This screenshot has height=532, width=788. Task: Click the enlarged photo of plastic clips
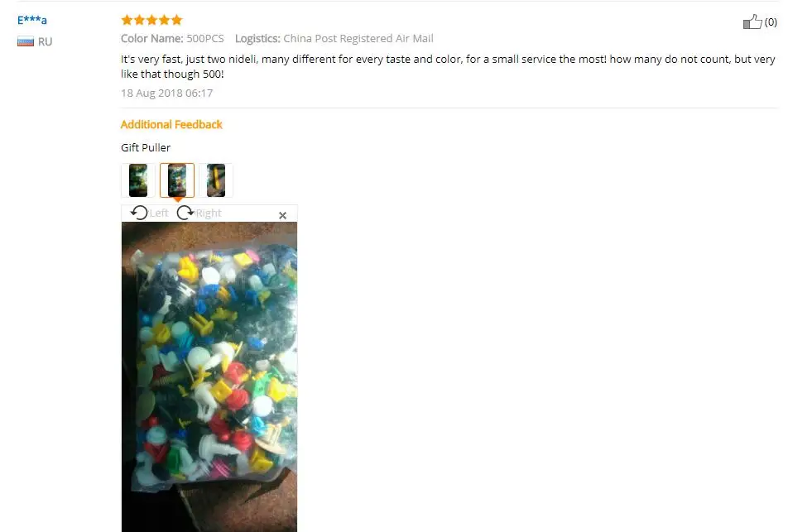(x=209, y=376)
